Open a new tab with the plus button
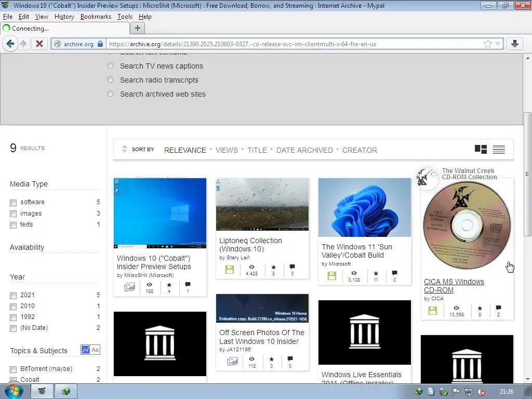532x399 pixels. click(x=137, y=28)
